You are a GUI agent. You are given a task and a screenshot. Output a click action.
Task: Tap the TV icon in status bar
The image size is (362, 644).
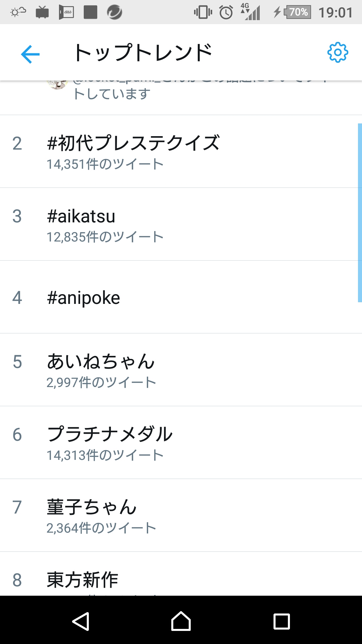42,13
